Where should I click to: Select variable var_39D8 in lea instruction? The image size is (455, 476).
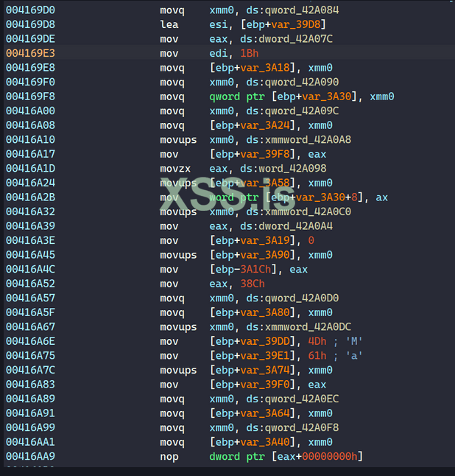[x=296, y=24]
